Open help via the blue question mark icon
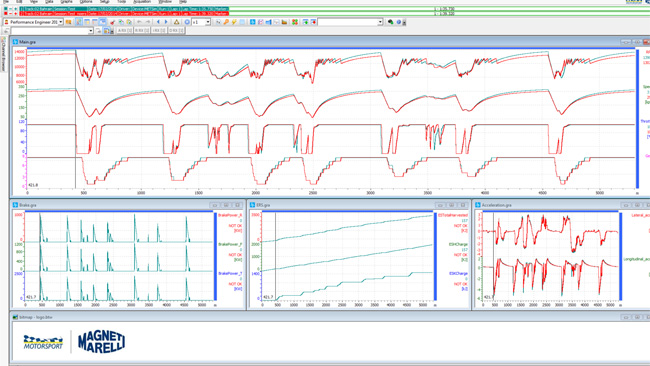 pyautogui.click(x=399, y=22)
